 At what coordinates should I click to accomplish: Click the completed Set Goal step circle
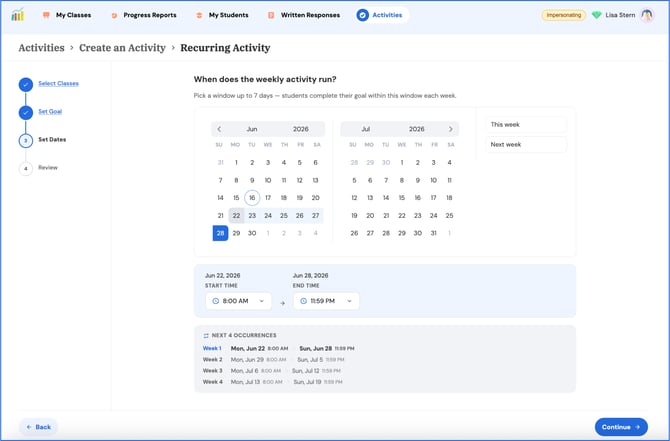pos(26,112)
